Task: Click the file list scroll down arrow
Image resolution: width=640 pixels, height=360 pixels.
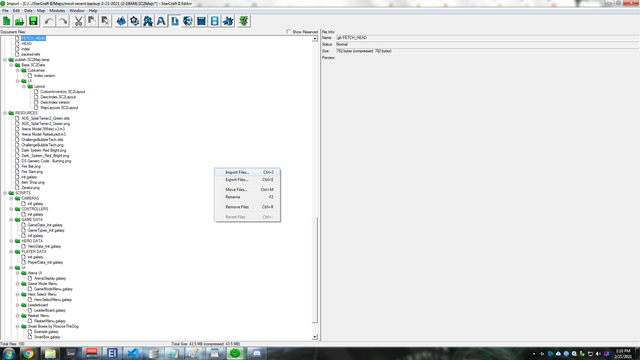Action: [x=315, y=337]
